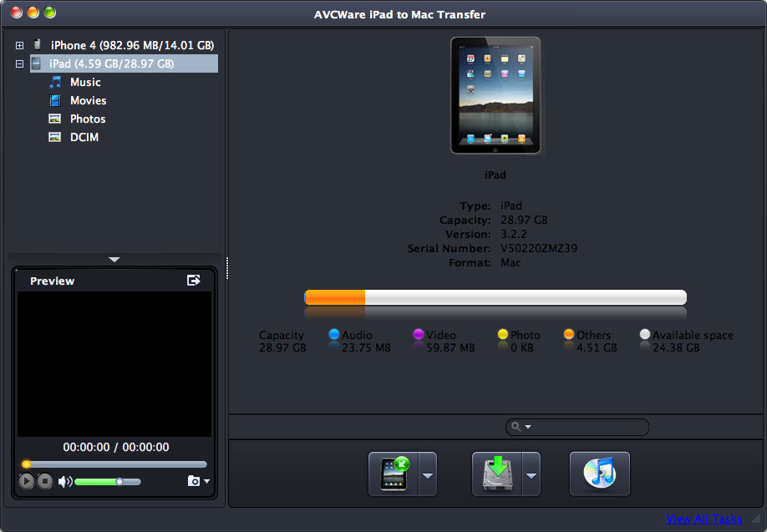This screenshot has width=767, height=532.
Task: Click the iPad device icon in tree
Action: coord(36,63)
